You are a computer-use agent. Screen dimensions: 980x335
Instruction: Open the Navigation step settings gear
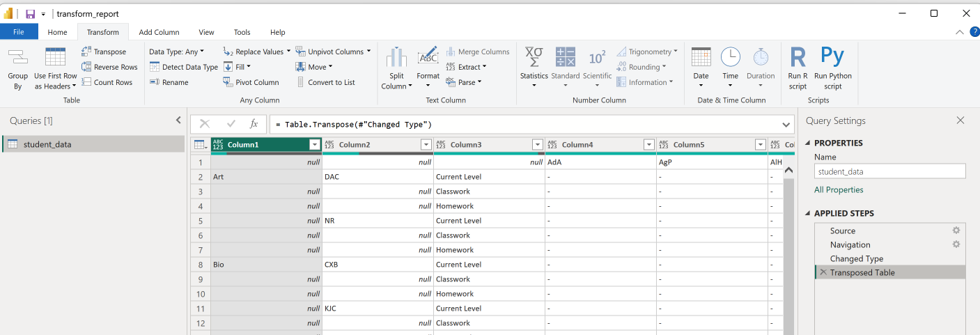tap(956, 244)
